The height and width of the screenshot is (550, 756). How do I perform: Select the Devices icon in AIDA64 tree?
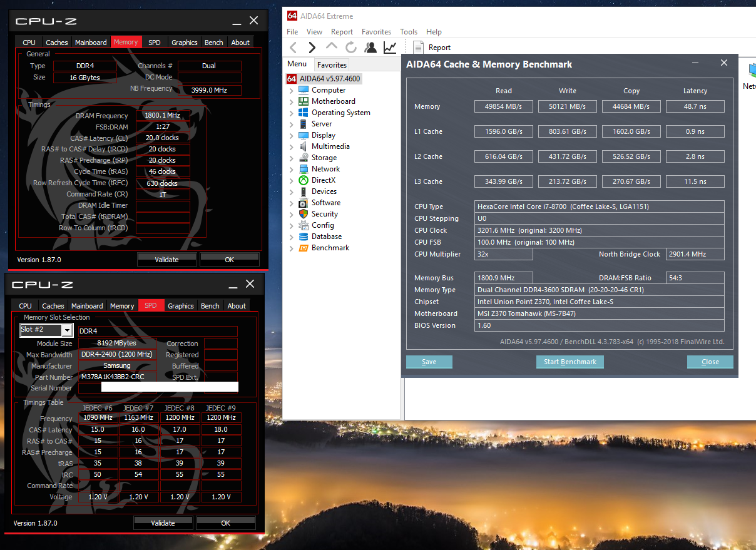[303, 191]
